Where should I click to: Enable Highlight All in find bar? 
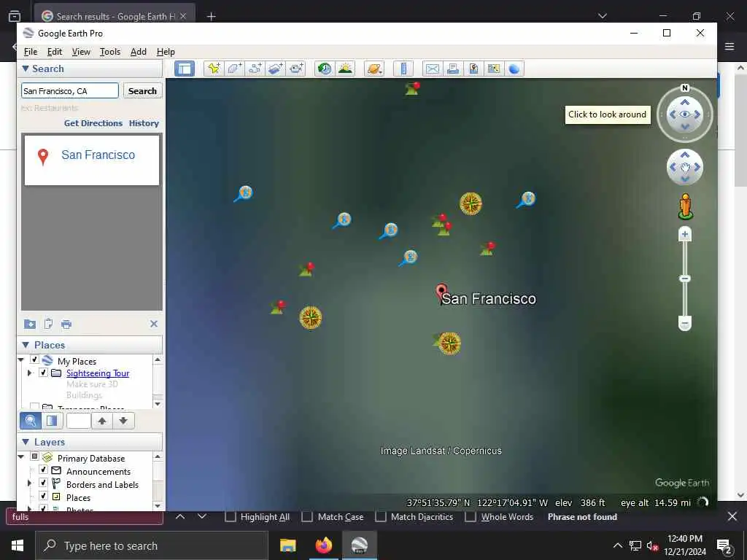click(230, 517)
